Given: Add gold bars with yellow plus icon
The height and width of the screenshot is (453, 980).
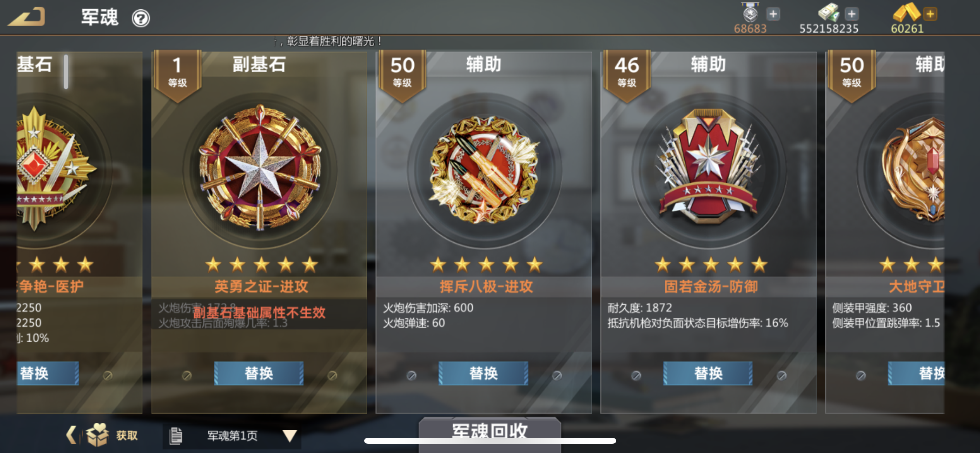Looking at the screenshot, I should click(930, 14).
